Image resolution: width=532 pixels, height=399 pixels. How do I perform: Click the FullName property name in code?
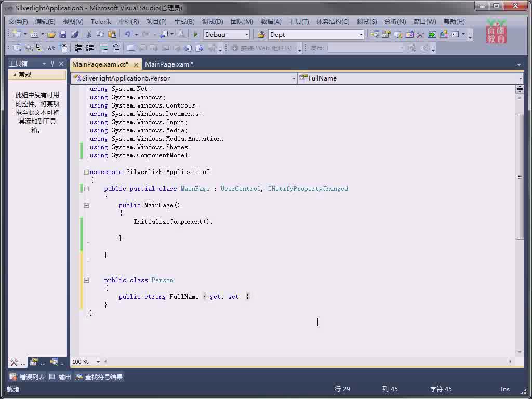coord(184,297)
